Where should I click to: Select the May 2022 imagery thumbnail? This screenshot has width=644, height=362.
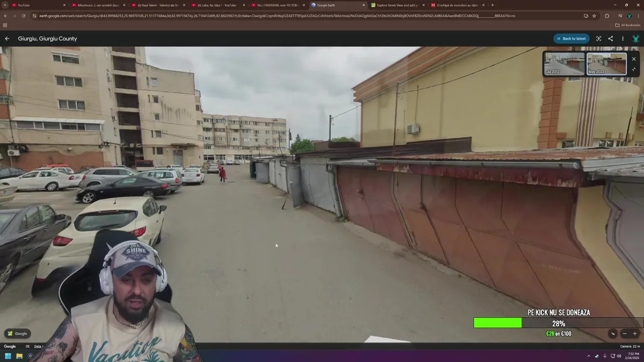[606, 64]
